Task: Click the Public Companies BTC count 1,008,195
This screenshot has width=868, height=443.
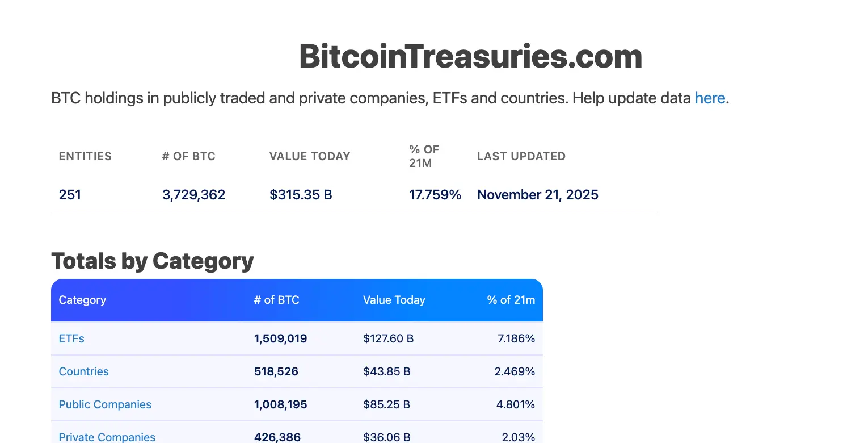Action: 280,404
